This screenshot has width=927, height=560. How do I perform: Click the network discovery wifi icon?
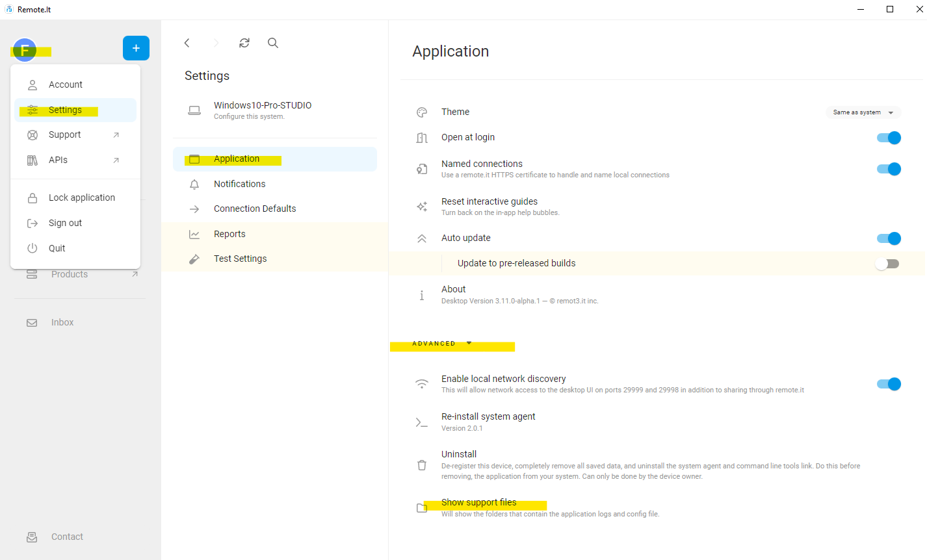(x=422, y=384)
